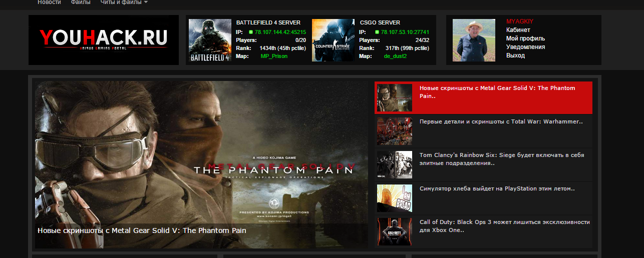Open the Файлы menu item
The width and height of the screenshot is (644, 258).
(x=81, y=2)
